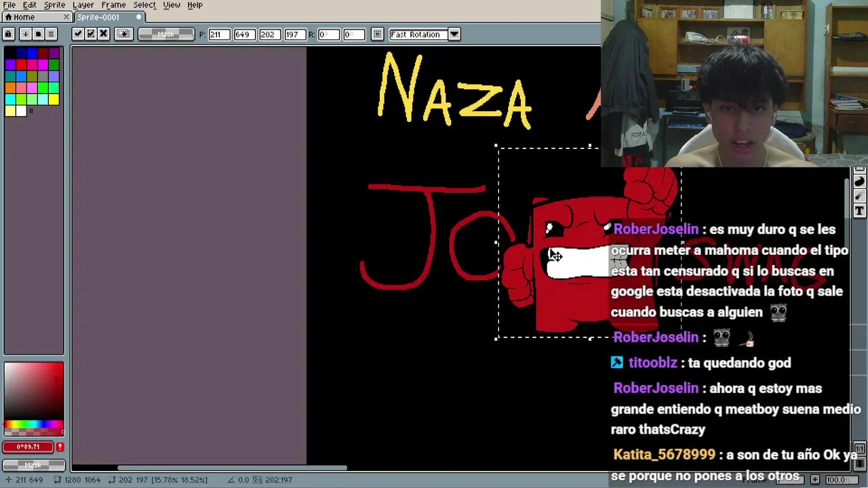The width and height of the screenshot is (868, 488).
Task: Open the Layer menu
Action: pos(83,5)
